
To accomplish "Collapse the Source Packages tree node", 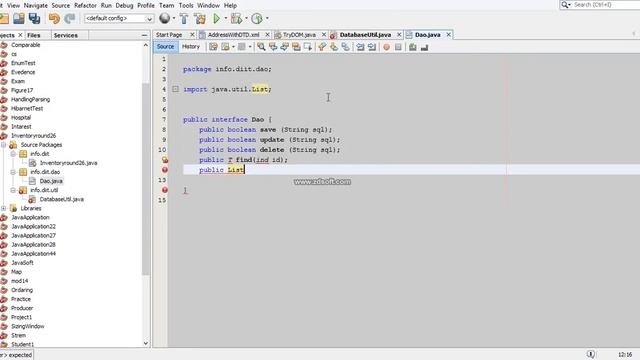I will [x=4, y=145].
